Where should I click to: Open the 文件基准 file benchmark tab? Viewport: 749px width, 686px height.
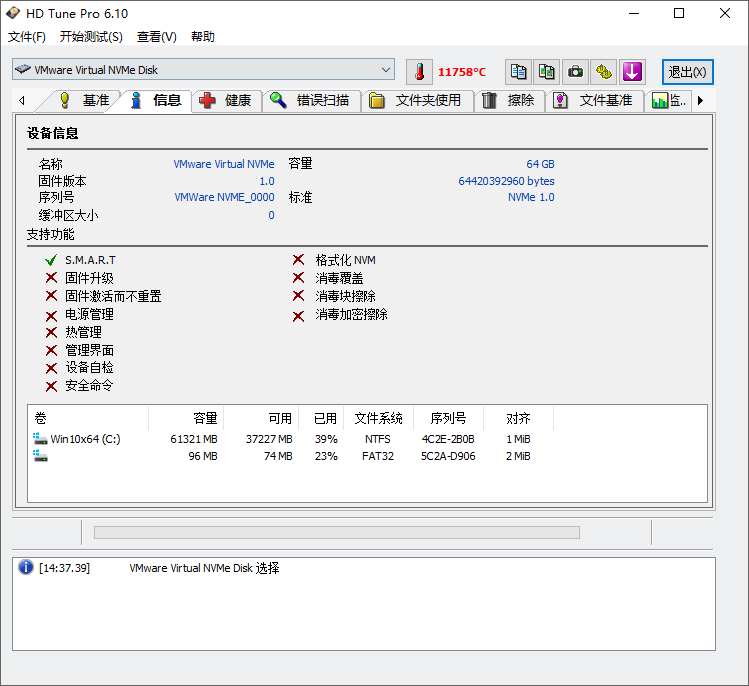[595, 100]
